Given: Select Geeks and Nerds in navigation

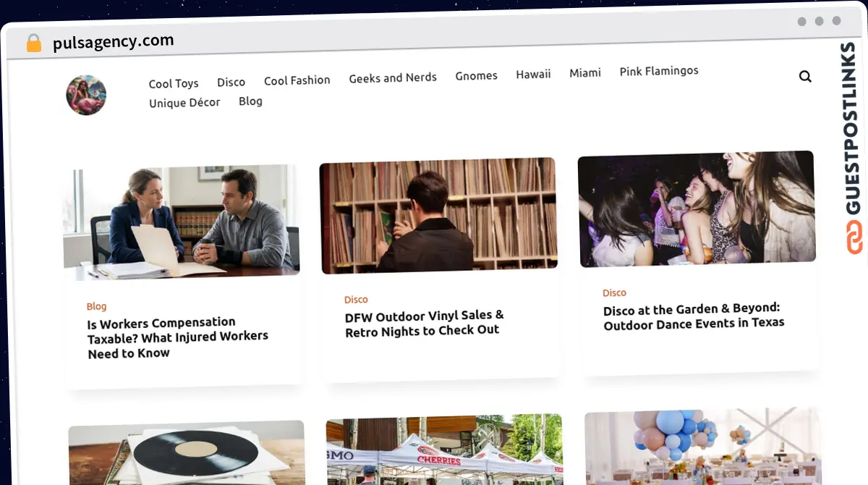Looking at the screenshot, I should pos(393,77).
